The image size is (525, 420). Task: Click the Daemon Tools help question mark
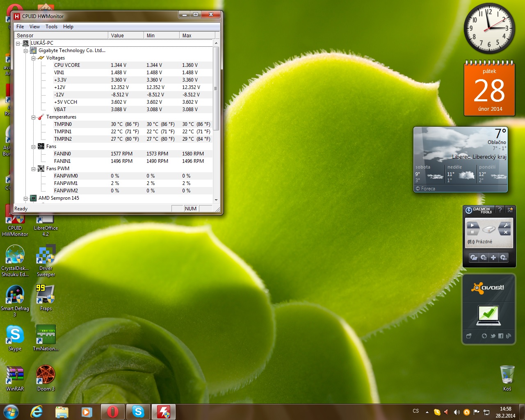500,210
